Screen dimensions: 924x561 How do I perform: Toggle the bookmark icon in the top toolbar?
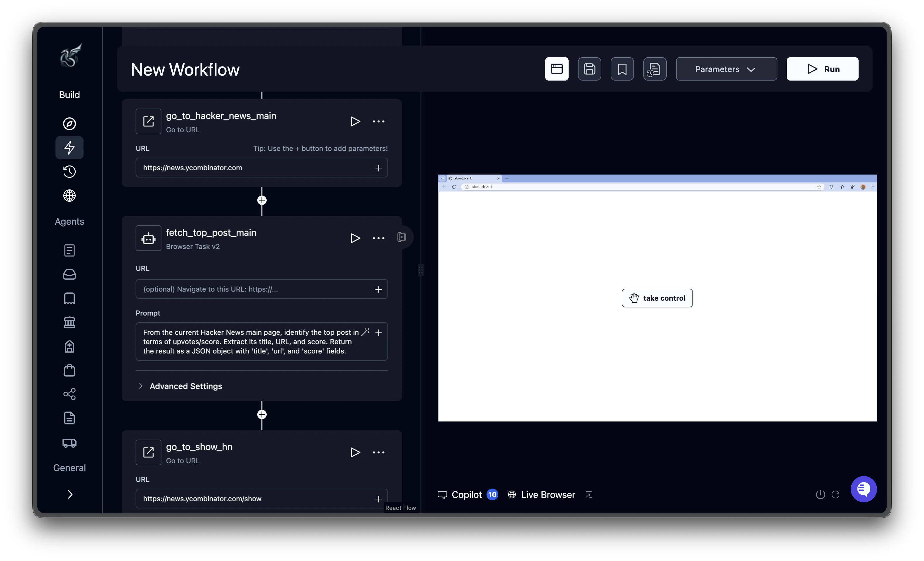622,69
